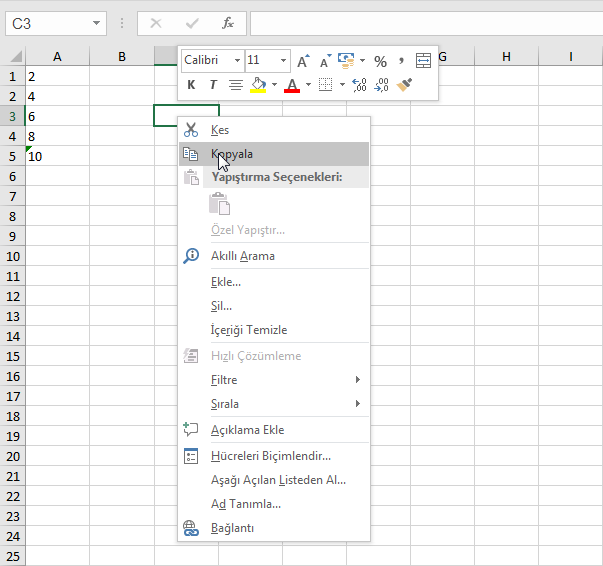
Task: Click the Format Painter brush icon
Action: pos(404,85)
